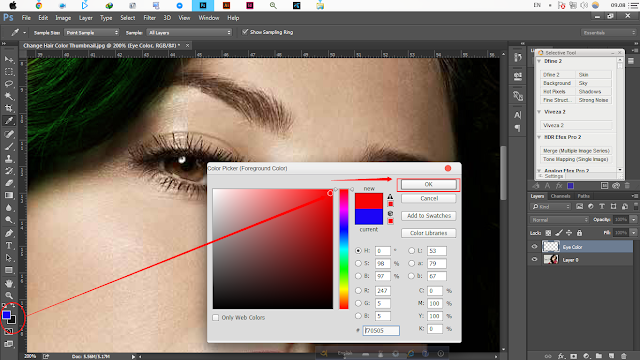Open Color Libraries button
640x360 pixels.
tap(429, 233)
